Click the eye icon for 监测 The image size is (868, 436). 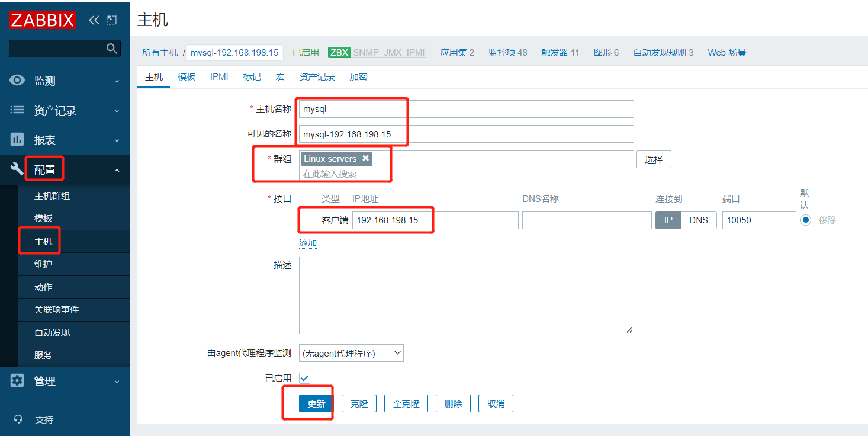[18, 81]
